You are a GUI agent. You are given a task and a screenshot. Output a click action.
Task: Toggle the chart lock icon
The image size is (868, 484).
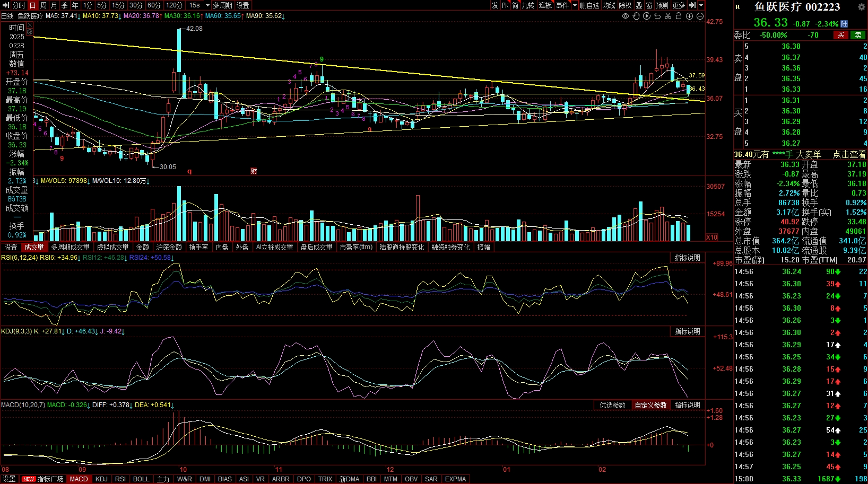[679, 16]
